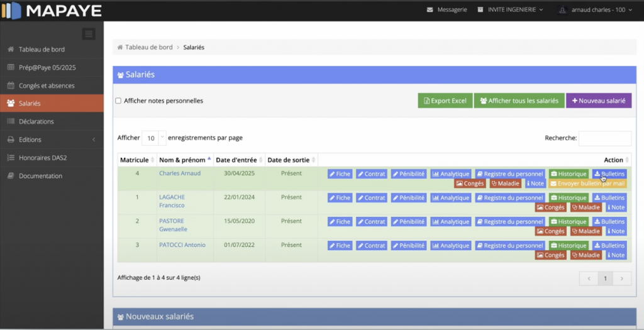Click the Messagerie envelope icon
This screenshot has width=644, height=330.
pyautogui.click(x=430, y=10)
